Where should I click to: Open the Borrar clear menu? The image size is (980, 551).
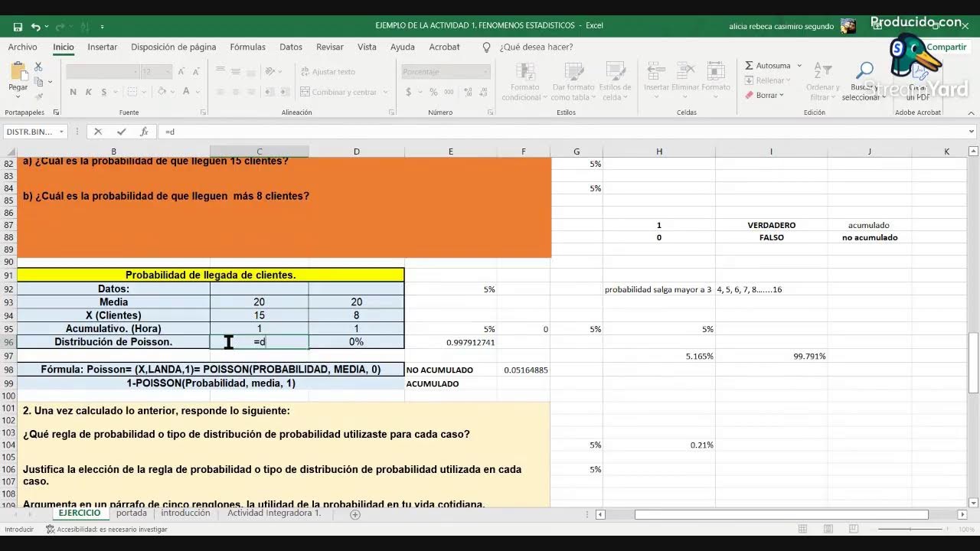tap(766, 95)
